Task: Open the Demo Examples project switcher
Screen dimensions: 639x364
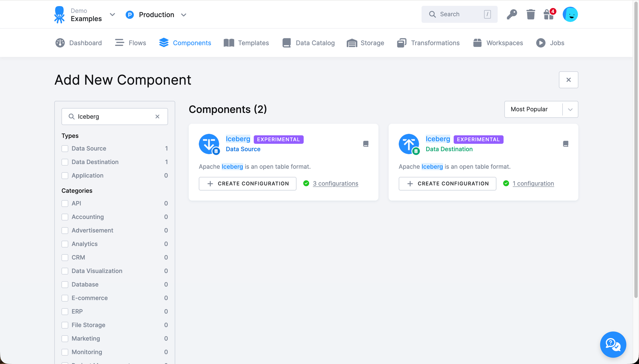Action: coord(112,15)
